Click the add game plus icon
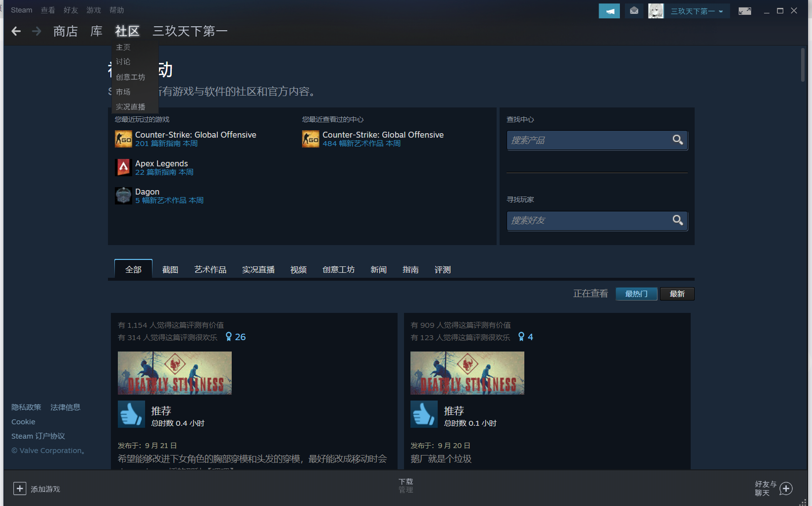This screenshot has width=812, height=506. [19, 489]
